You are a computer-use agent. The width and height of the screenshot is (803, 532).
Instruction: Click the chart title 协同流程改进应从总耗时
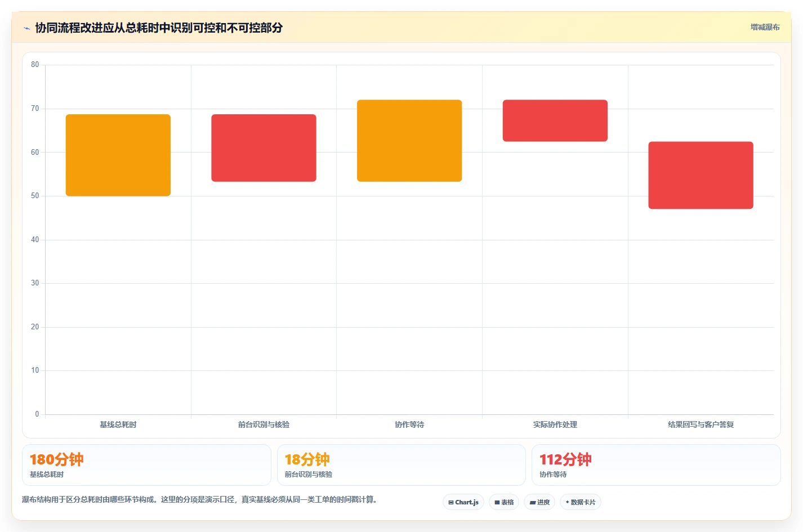pyautogui.click(x=159, y=28)
